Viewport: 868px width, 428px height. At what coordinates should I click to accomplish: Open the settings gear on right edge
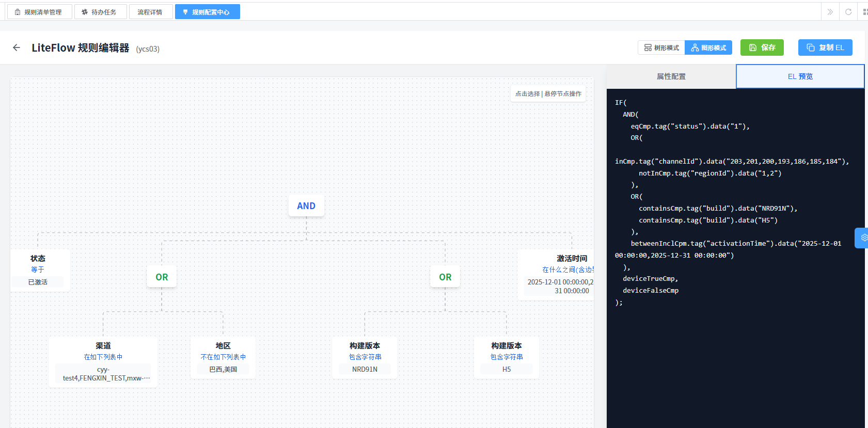(x=863, y=238)
